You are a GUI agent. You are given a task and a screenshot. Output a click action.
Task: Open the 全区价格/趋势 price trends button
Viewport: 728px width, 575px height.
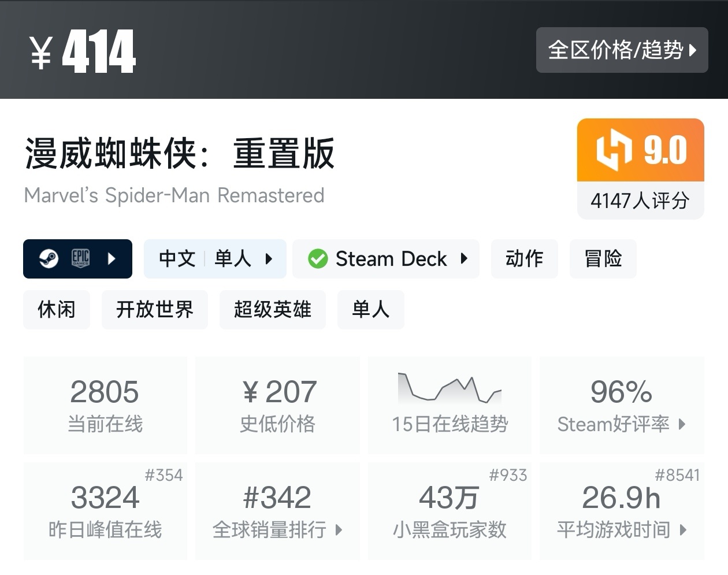tap(622, 50)
